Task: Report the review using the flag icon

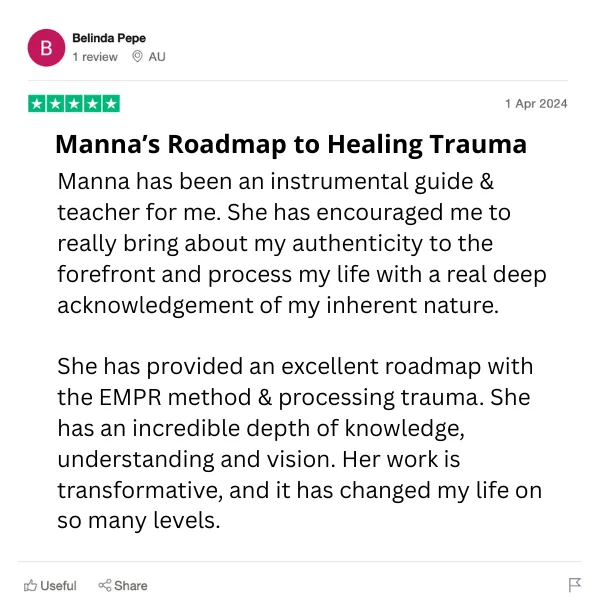Action: coord(574,584)
